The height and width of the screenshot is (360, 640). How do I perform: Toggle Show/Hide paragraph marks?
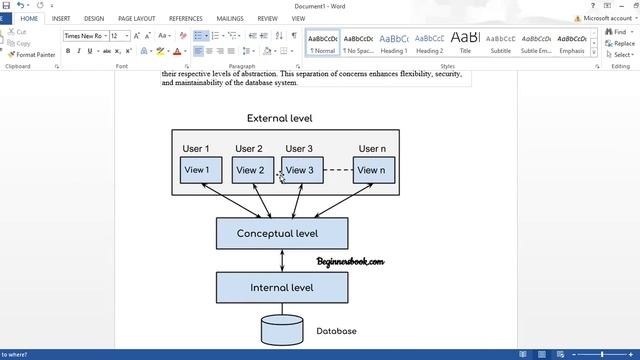coord(294,36)
